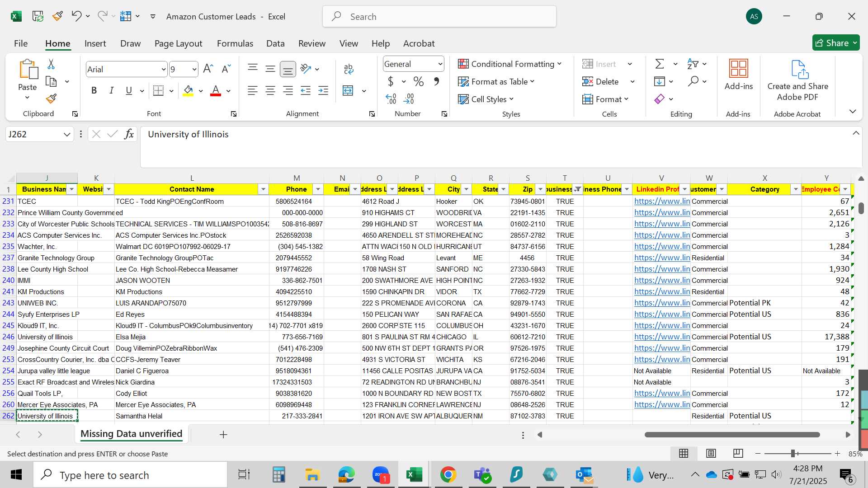The image size is (868, 488).
Task: Toggle Top Align vertical alignment
Action: [253, 69]
